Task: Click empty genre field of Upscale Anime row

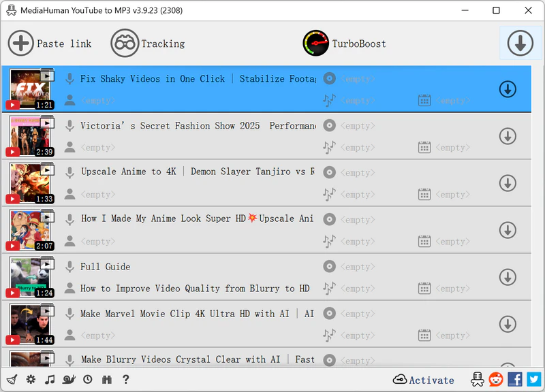Action: click(358, 195)
